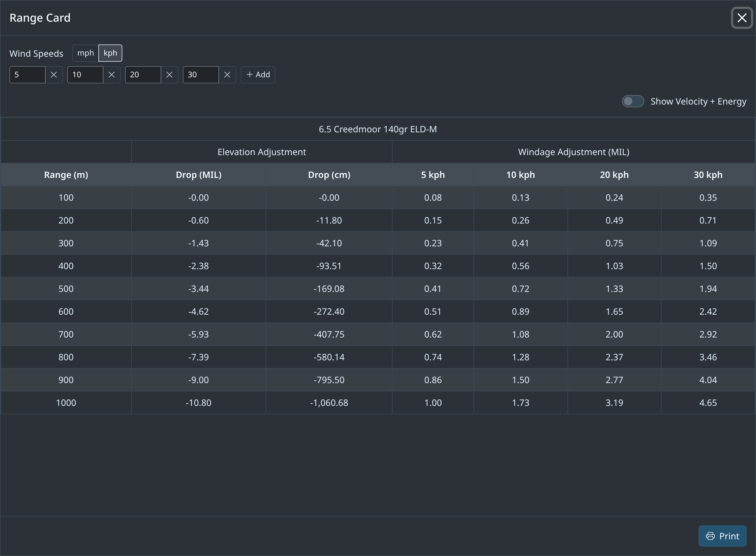Screen dimensions: 756x556
Task: Click the -3.44 drop MIL value
Action: pyautogui.click(x=198, y=289)
